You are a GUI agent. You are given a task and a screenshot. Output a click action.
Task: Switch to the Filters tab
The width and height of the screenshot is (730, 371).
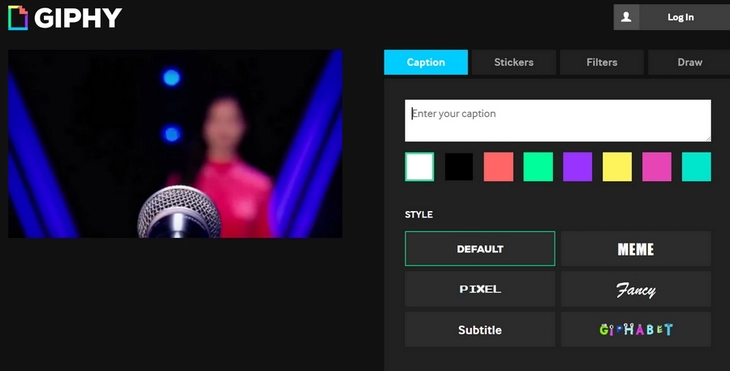(602, 62)
